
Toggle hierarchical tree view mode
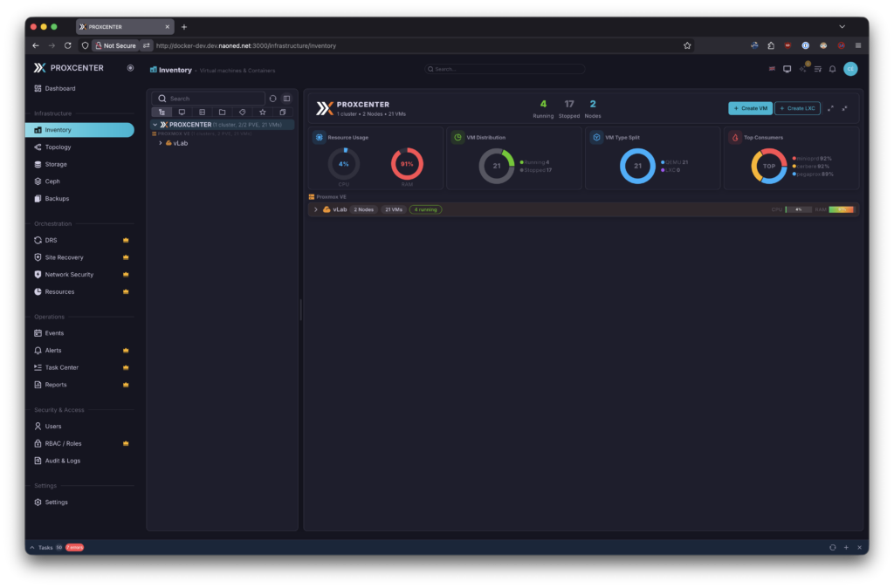click(162, 113)
